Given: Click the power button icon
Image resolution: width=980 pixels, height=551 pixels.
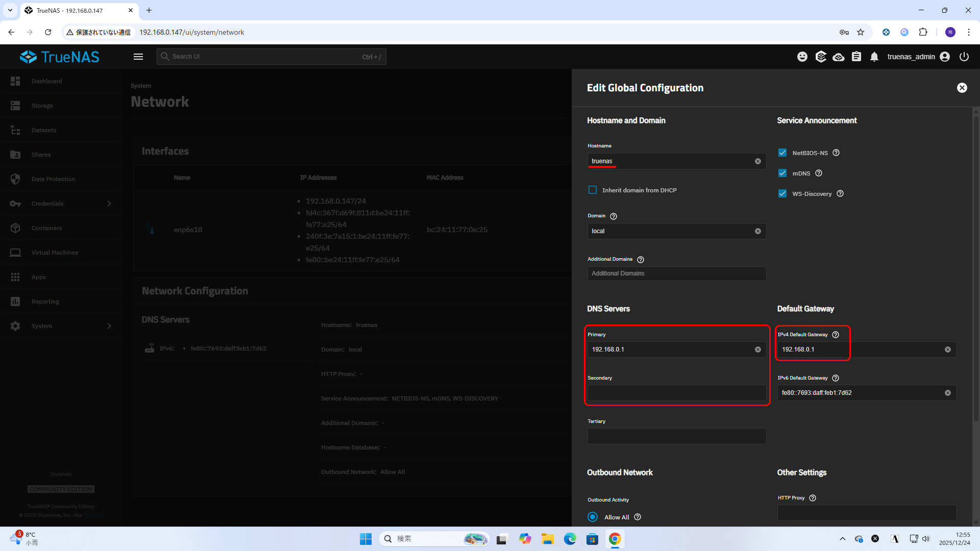Looking at the screenshot, I should (964, 57).
